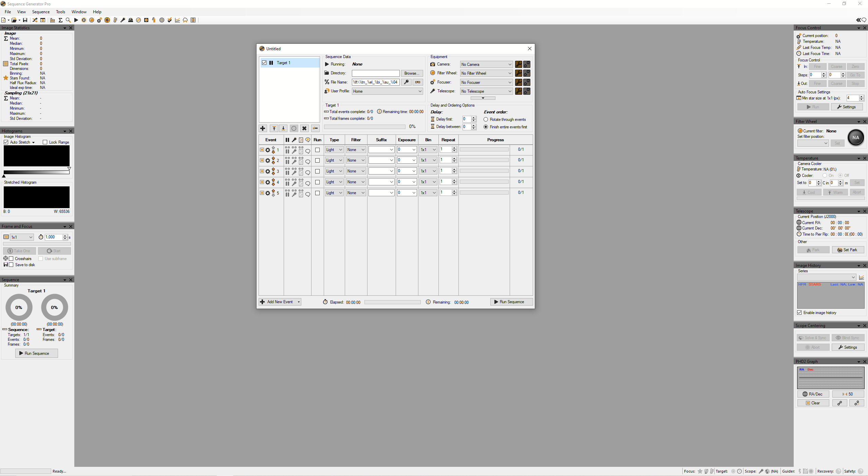The width and height of the screenshot is (868, 476).
Task: Click the camera settings wrench icon
Action: 518,65
